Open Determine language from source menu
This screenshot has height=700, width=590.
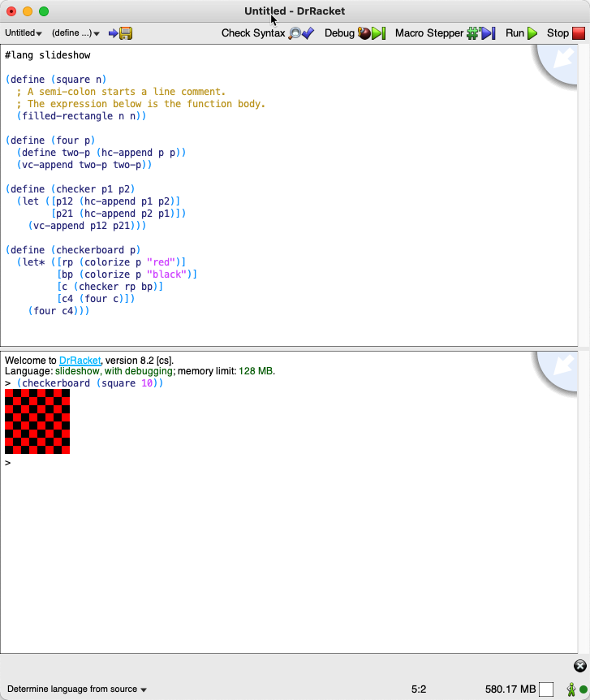point(77,689)
